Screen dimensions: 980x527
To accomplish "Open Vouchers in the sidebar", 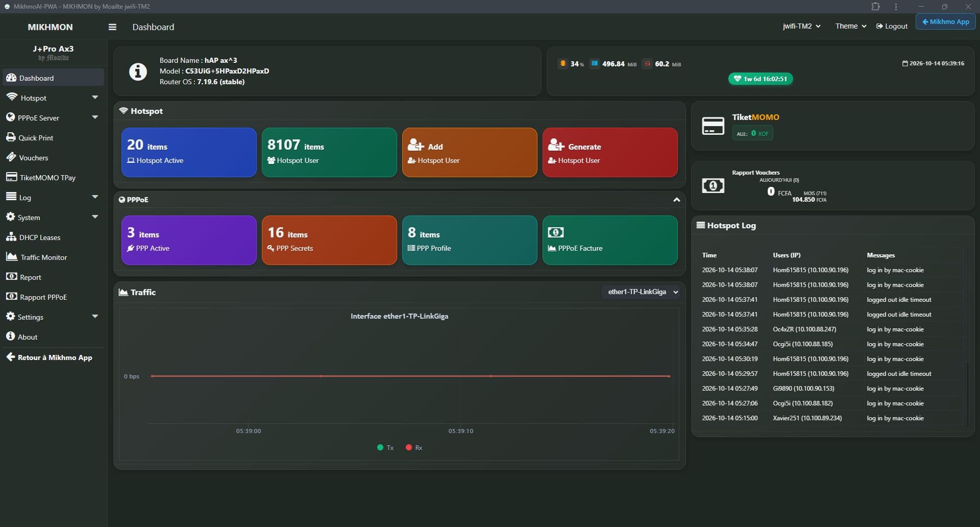I will point(53,157).
